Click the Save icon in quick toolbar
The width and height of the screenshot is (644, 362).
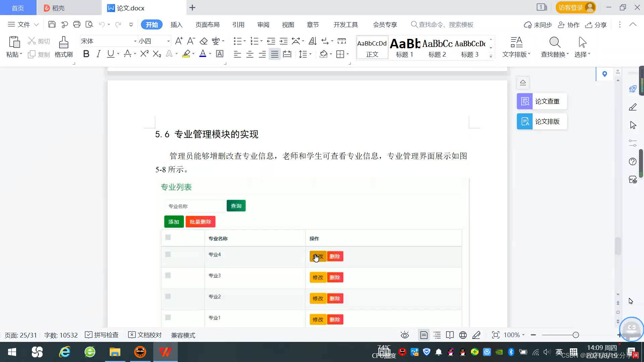coord(52,24)
